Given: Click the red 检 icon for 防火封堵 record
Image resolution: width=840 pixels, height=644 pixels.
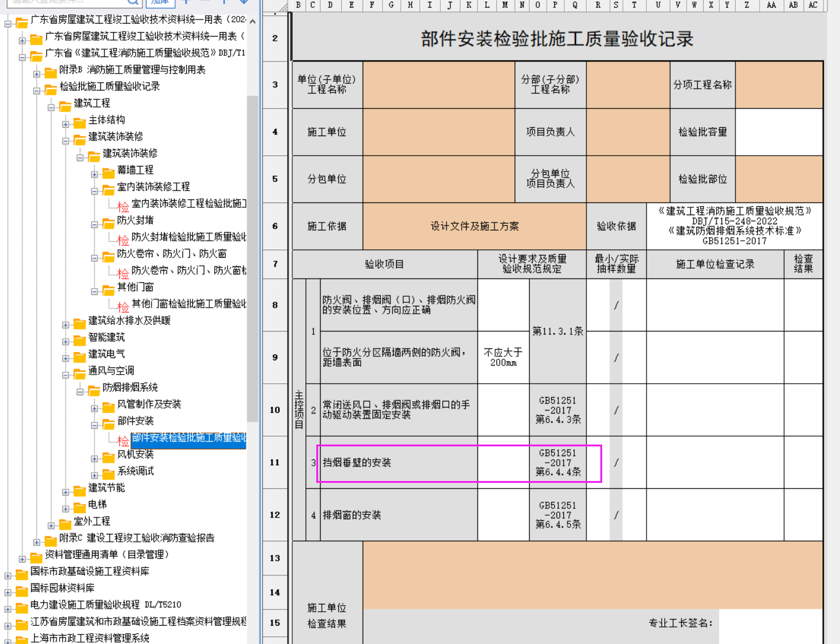Looking at the screenshot, I should point(123,239).
